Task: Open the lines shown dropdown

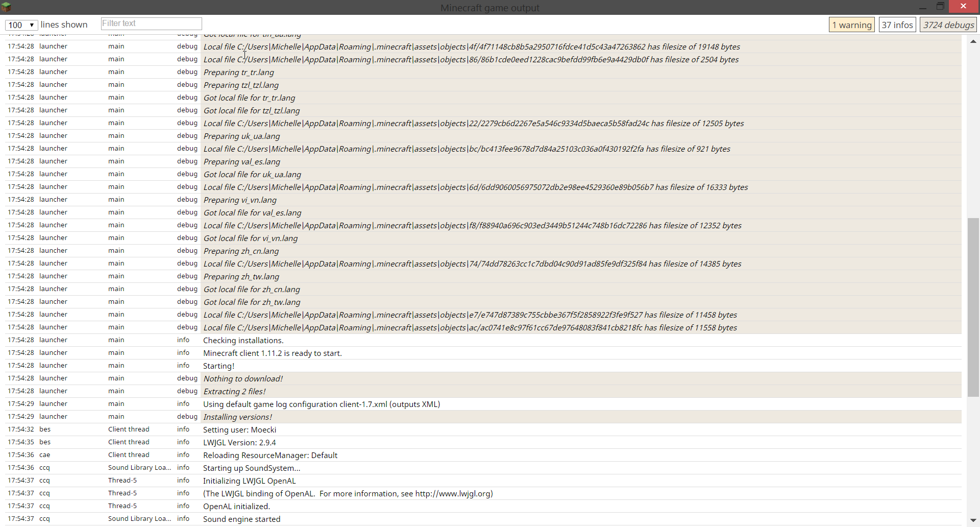Action: click(21, 25)
